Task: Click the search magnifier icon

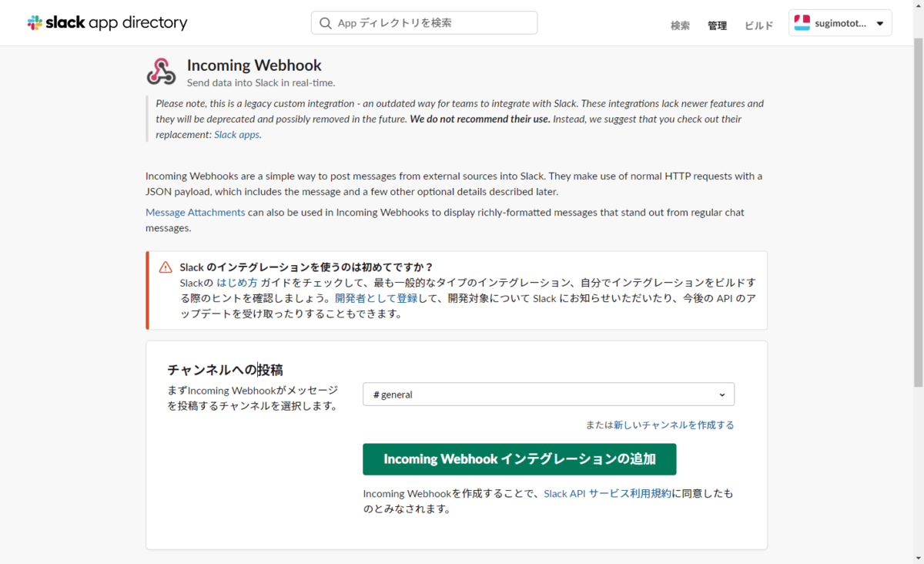Action: tap(326, 23)
